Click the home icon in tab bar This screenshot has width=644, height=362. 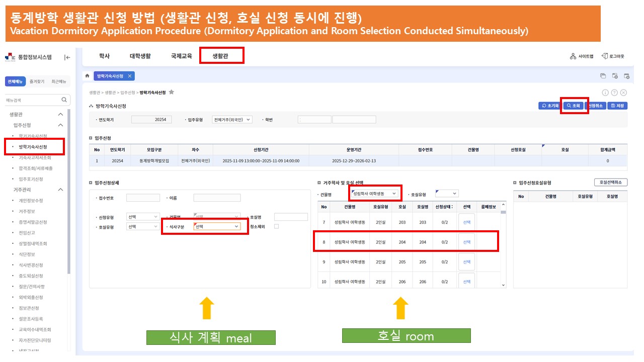point(87,76)
